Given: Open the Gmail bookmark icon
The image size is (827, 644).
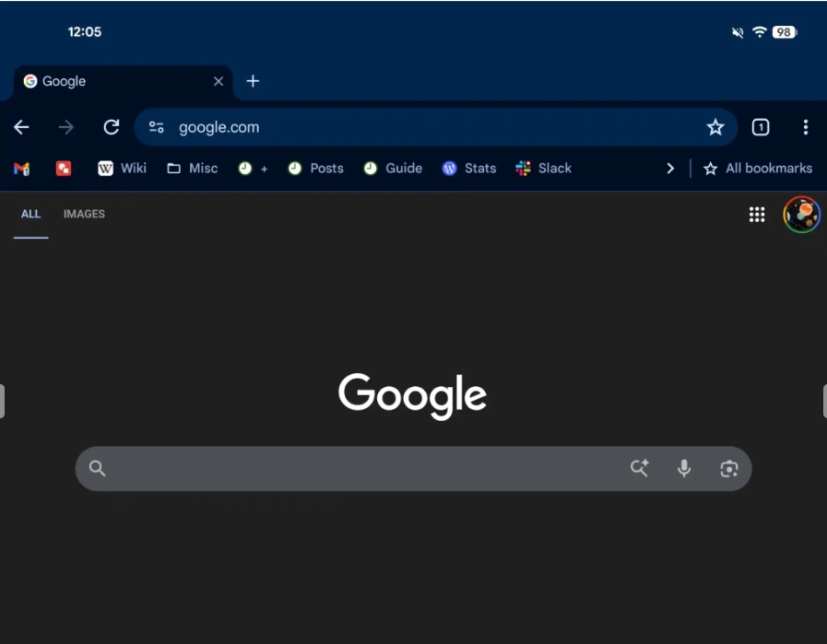Looking at the screenshot, I should point(21,169).
